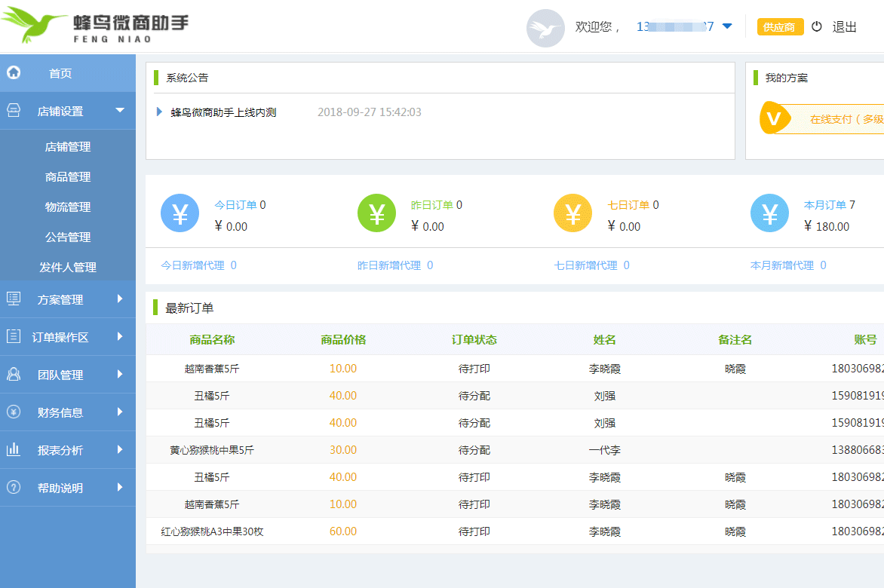Open announcement 蜂鸟微商助手上线内测
Image resolution: width=884 pixels, height=588 pixels.
tap(223, 112)
